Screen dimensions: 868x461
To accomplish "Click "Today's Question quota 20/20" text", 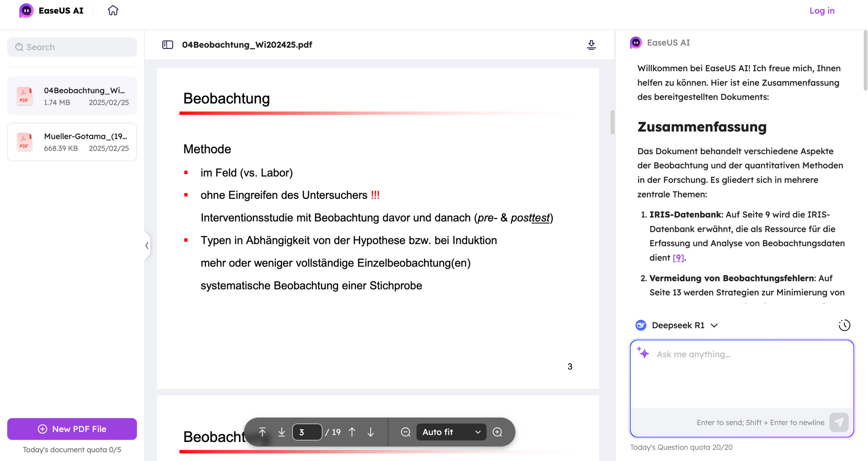I will click(x=681, y=447).
